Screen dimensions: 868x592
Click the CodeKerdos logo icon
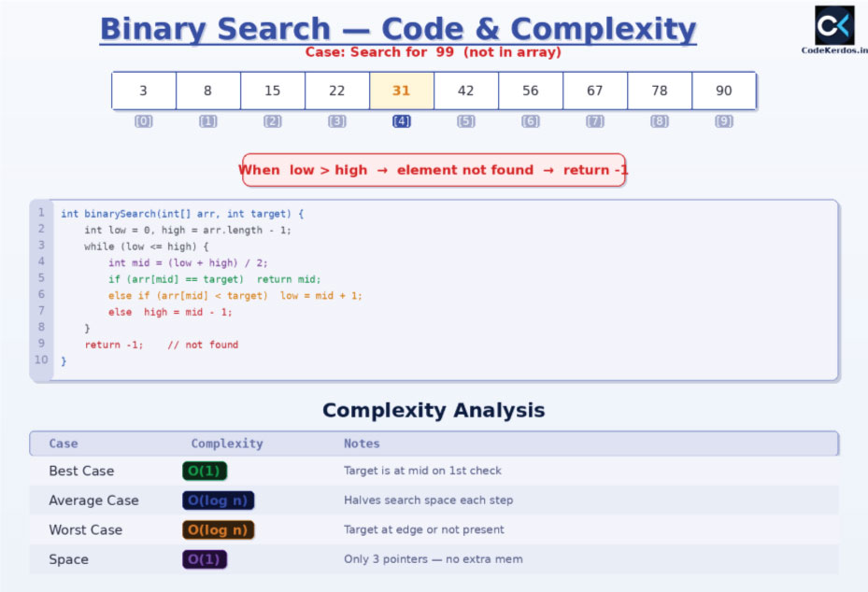point(833,25)
